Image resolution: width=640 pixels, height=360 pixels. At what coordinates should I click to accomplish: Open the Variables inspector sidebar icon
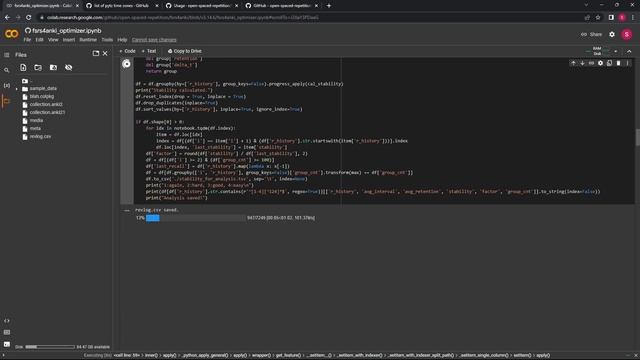(x=7, y=85)
